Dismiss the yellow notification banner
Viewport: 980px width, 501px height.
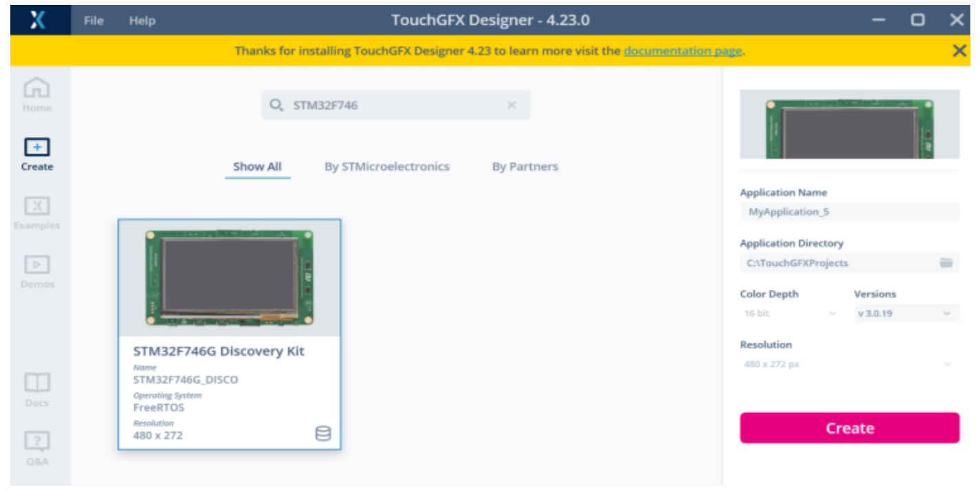coord(959,50)
